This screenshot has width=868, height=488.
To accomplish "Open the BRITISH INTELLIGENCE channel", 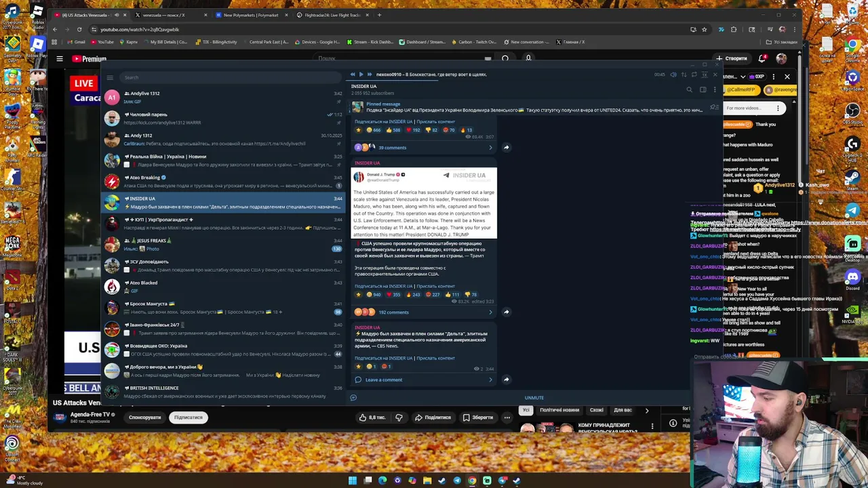I will [x=224, y=392].
